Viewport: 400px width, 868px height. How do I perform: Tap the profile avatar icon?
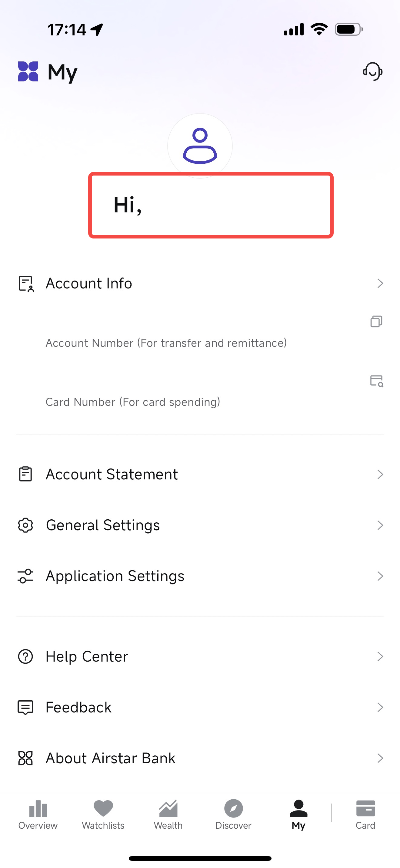200,146
